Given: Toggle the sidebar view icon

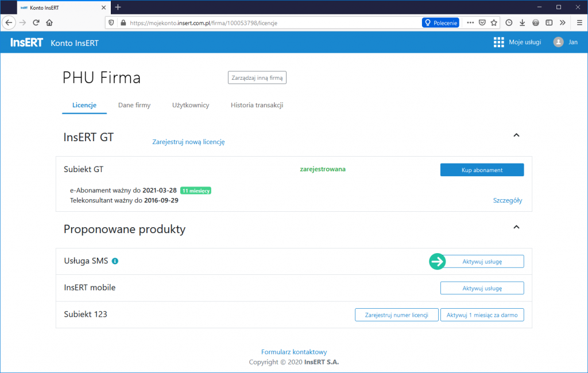Looking at the screenshot, I should (549, 22).
